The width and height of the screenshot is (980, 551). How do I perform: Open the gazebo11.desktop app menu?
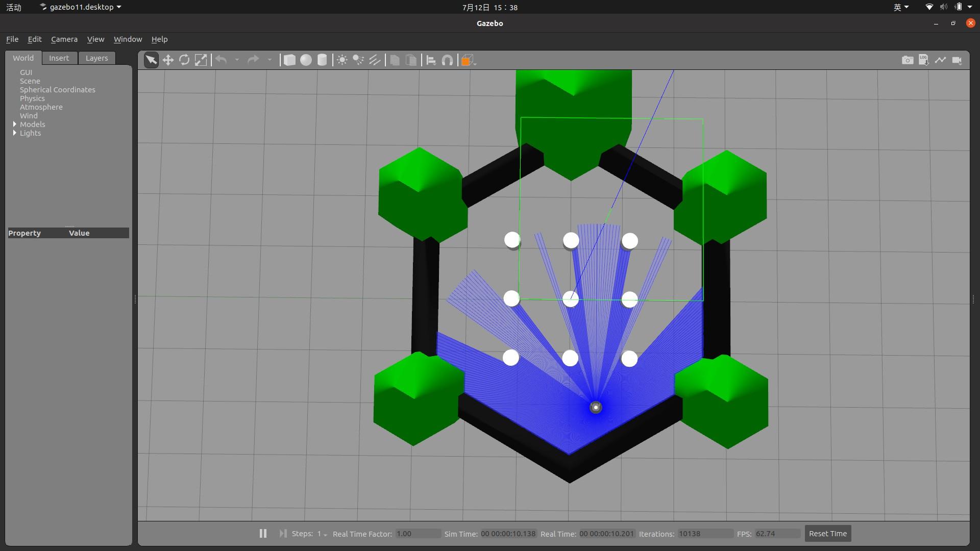pos(81,7)
